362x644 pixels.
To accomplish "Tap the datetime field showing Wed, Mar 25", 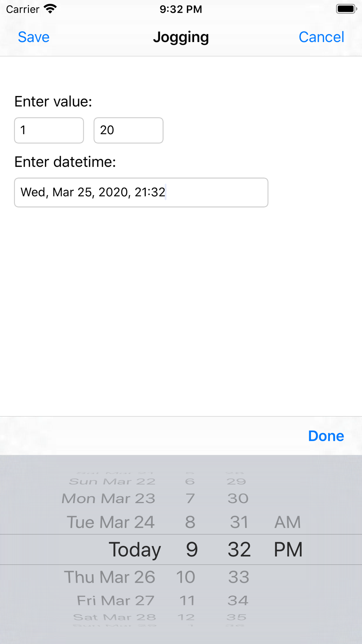I will [141, 192].
